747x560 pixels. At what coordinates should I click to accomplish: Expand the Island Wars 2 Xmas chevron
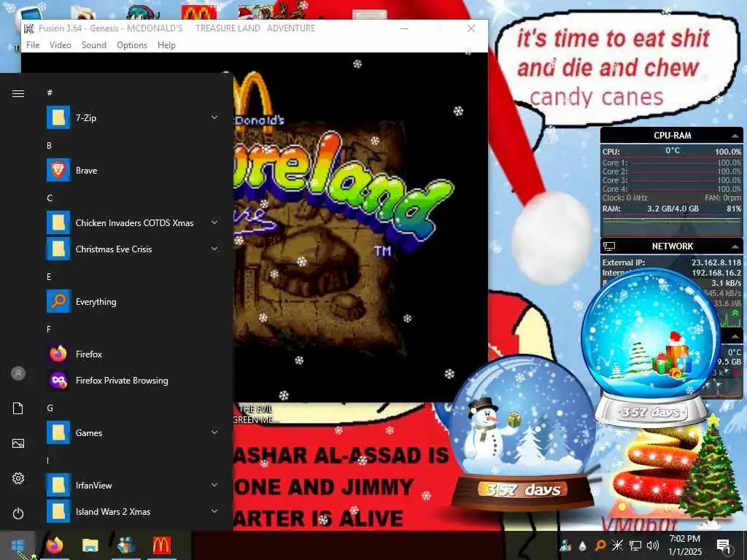[215, 511]
